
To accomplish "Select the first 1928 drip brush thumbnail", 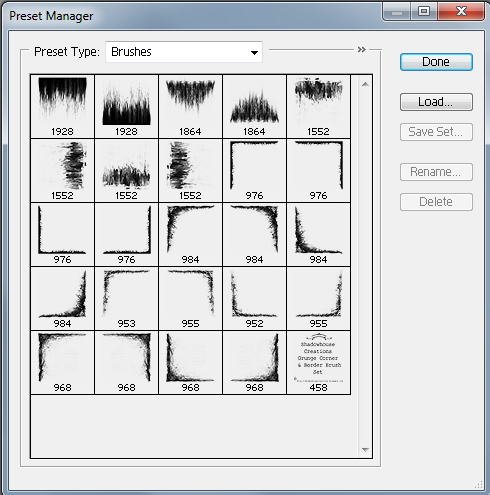I will click(62, 106).
